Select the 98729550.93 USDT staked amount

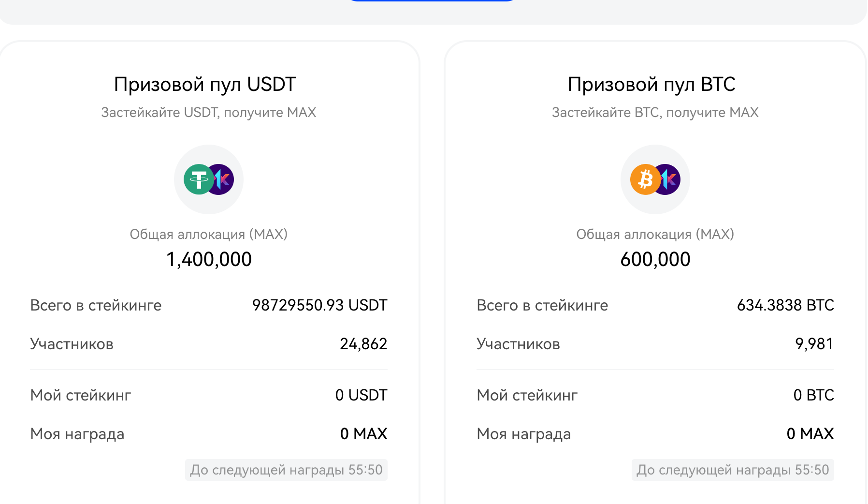pos(320,305)
